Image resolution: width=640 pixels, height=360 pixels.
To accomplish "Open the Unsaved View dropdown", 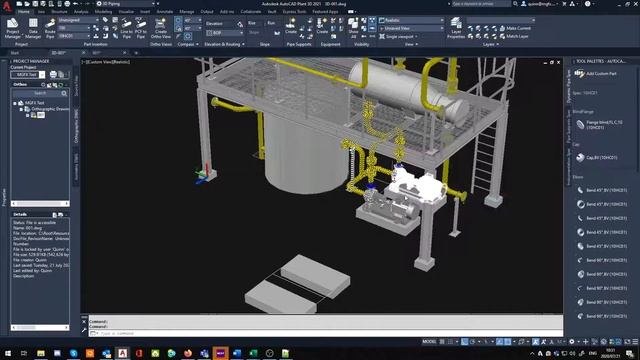I will coord(411,28).
